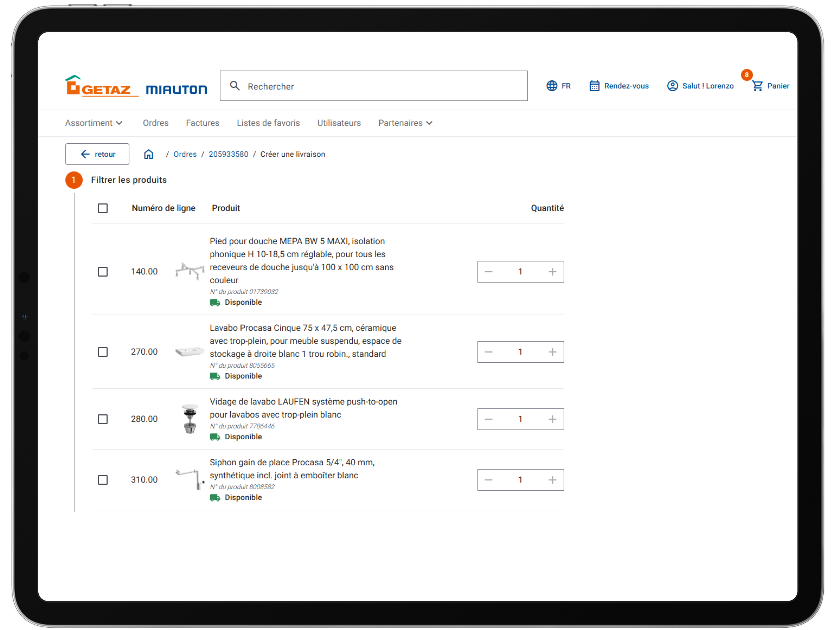Click the globe language icon
Screen dimensions: 840x630
(551, 86)
